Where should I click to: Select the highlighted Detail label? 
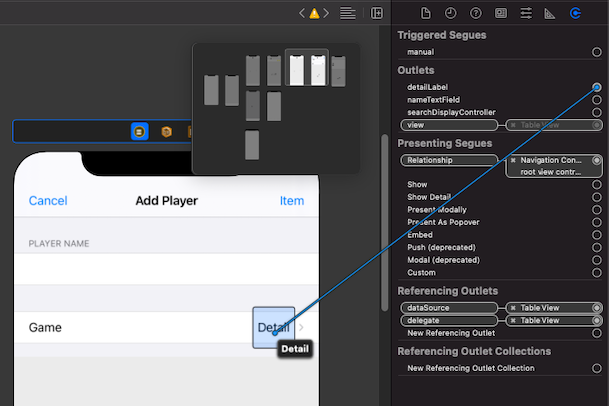click(273, 328)
